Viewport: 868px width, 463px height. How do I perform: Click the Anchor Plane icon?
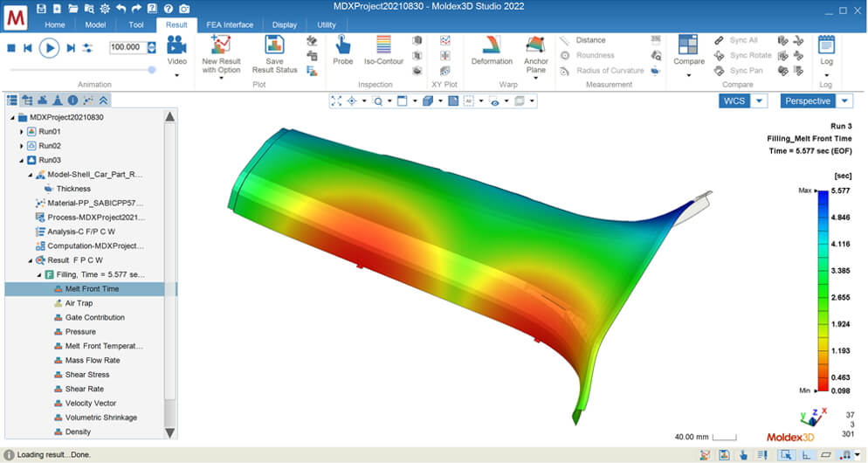(x=535, y=45)
